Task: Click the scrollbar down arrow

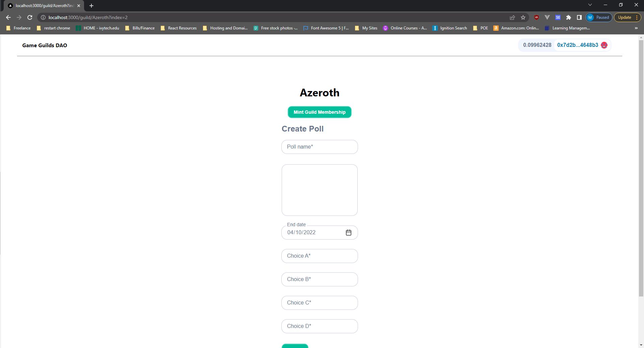Action: point(641,345)
